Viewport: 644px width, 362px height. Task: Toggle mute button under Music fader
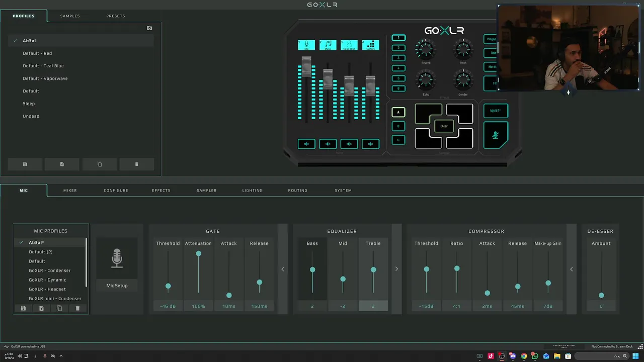pyautogui.click(x=328, y=144)
